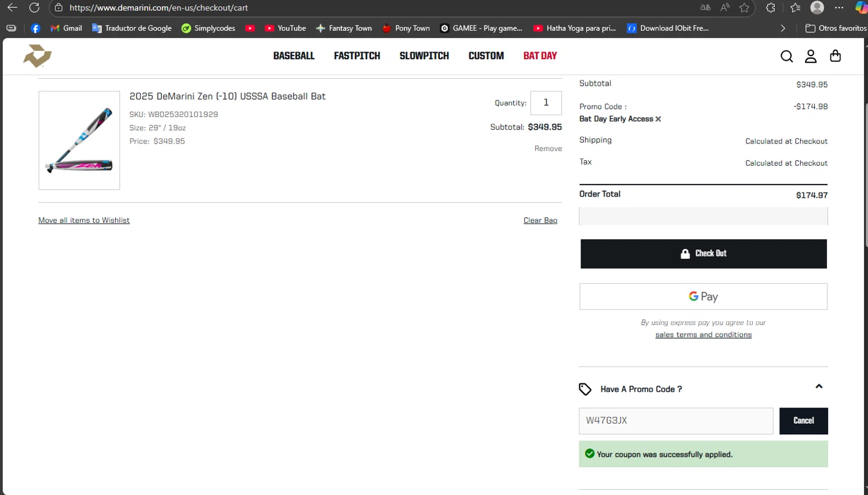Image resolution: width=868 pixels, height=495 pixels.
Task: Open the YouTube bookmark
Action: [x=285, y=28]
